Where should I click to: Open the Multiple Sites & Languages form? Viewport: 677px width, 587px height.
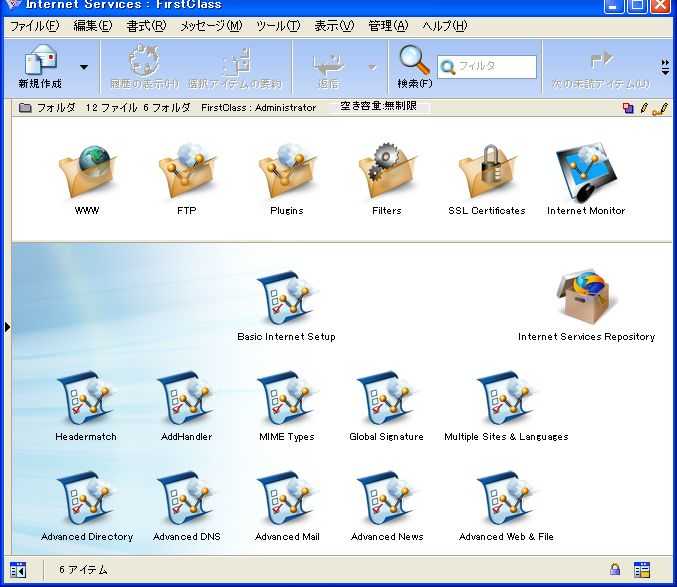[x=506, y=399]
